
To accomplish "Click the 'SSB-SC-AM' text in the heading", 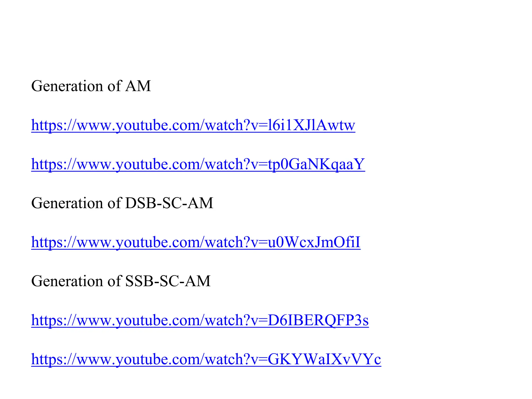I will pos(168,281).
